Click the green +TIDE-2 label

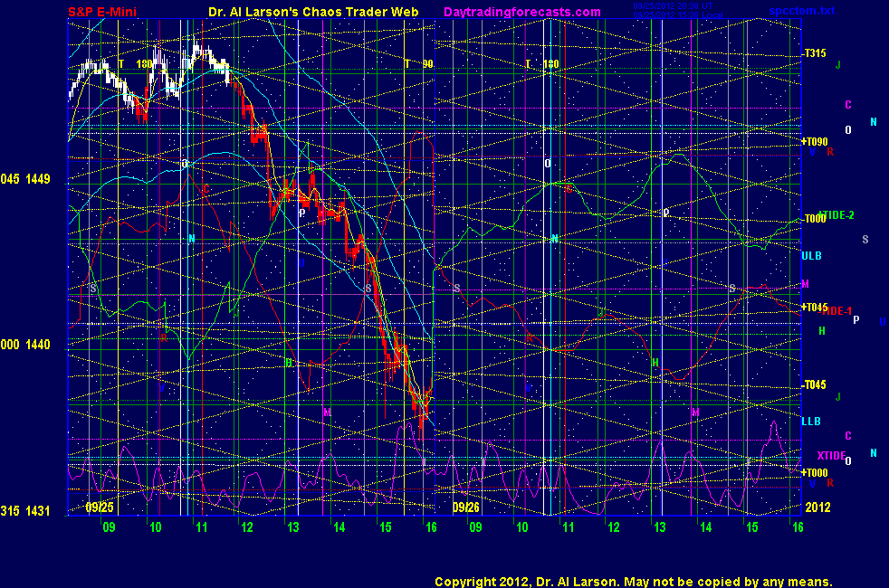tap(836, 215)
